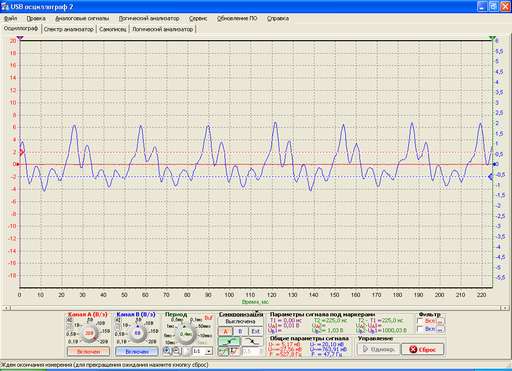Open the 1:1 scale dropdown

(x=202, y=351)
